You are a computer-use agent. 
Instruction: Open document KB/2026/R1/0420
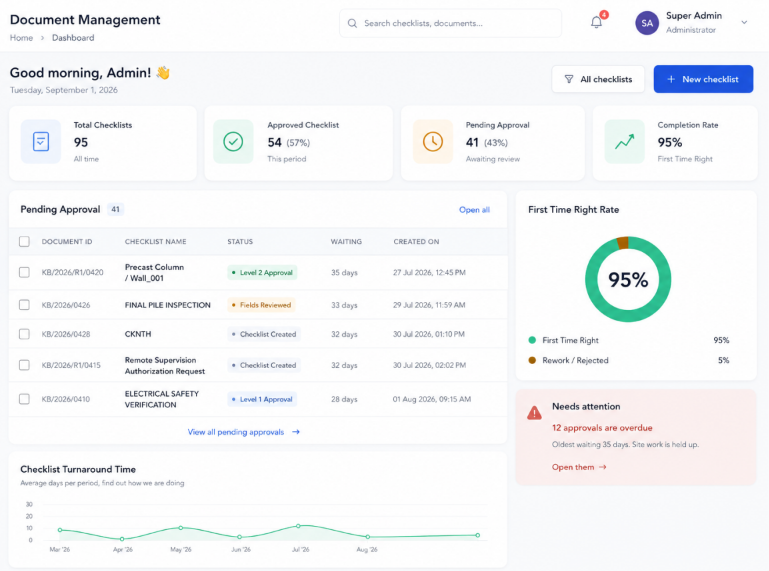coord(73,272)
